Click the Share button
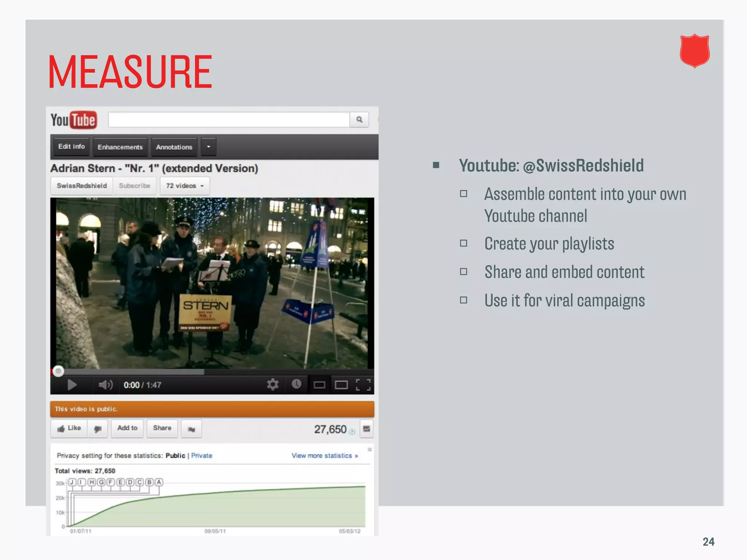 pyautogui.click(x=162, y=428)
